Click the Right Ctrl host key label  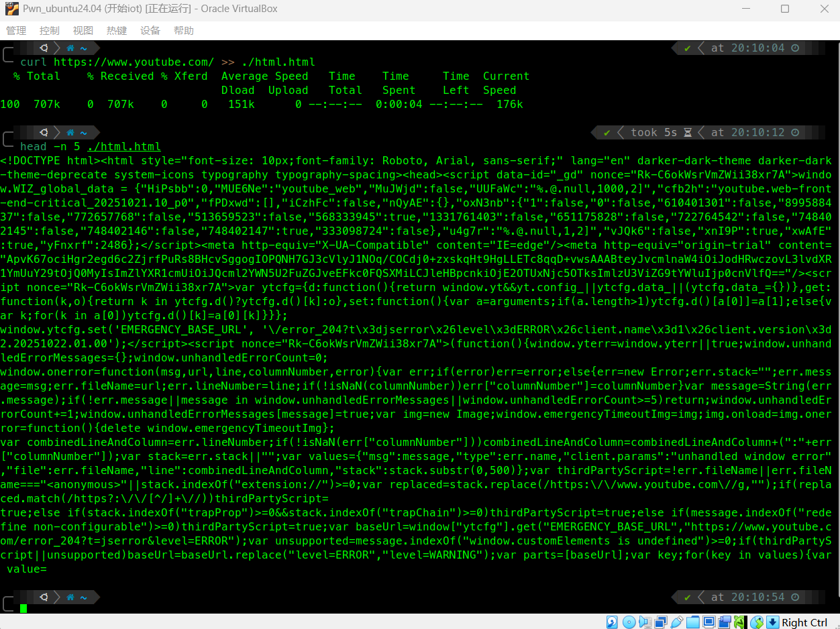(x=804, y=622)
